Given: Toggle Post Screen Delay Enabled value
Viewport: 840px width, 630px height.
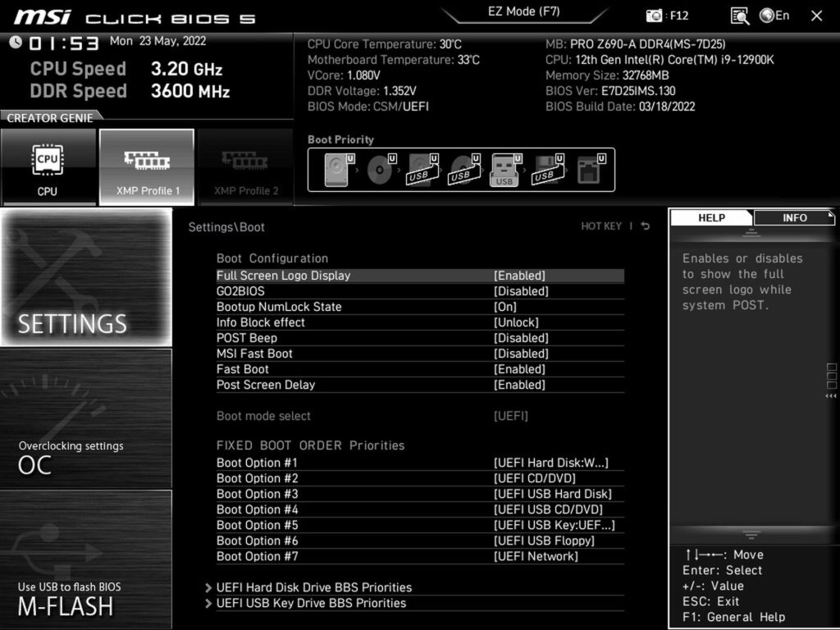Looking at the screenshot, I should [x=519, y=384].
